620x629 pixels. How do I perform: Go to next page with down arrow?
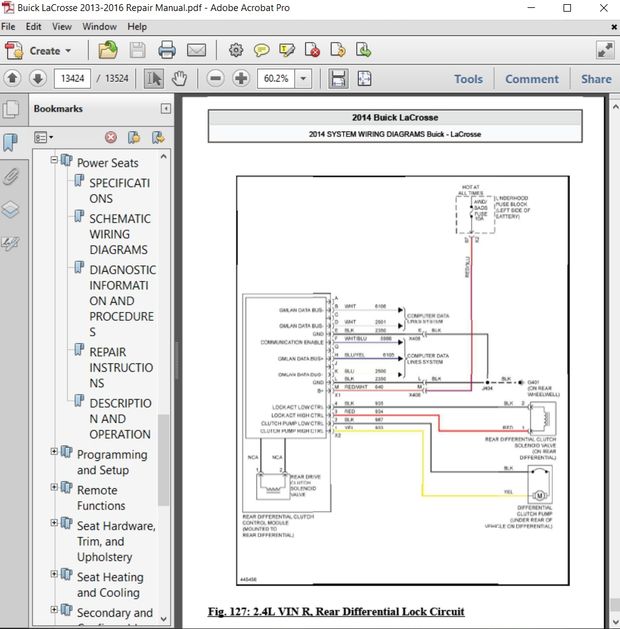point(38,78)
